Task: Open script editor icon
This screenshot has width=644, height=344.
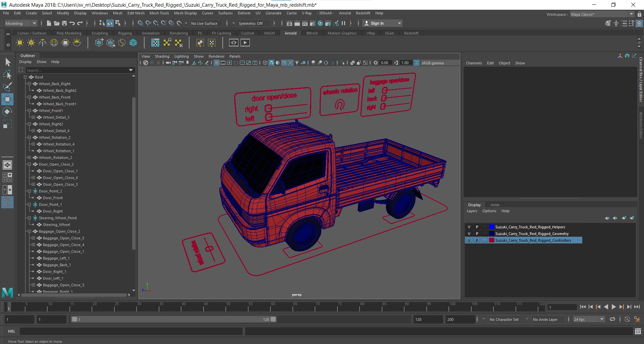Action: click(x=638, y=331)
